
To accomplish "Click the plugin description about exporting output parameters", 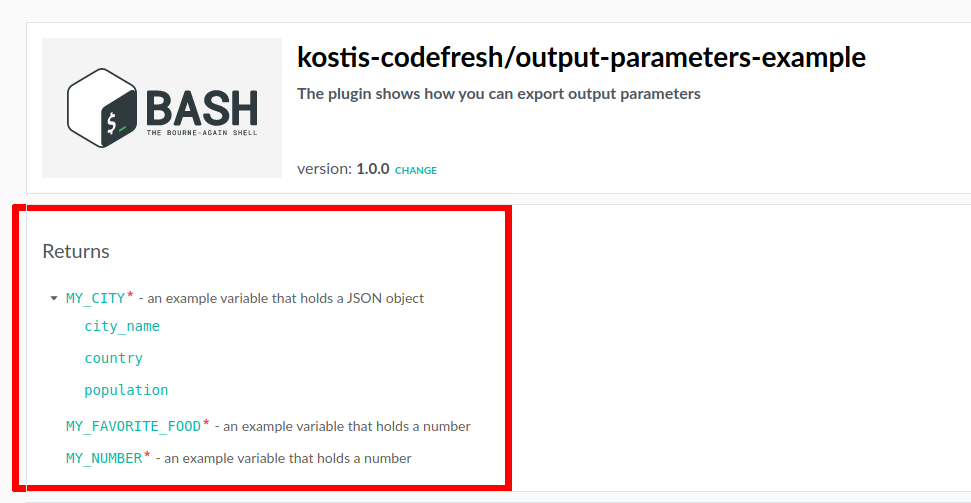I will (x=498, y=94).
